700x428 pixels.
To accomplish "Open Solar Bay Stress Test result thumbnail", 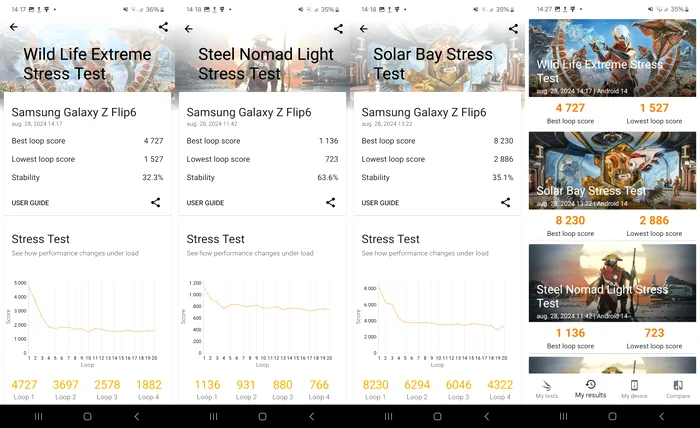I will tap(612, 170).
